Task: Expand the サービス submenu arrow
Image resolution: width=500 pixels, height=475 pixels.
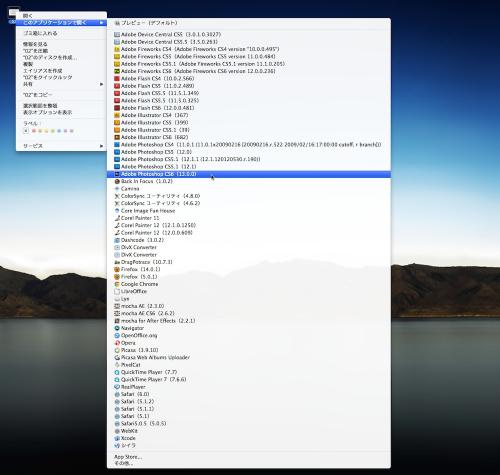Action: point(101,146)
